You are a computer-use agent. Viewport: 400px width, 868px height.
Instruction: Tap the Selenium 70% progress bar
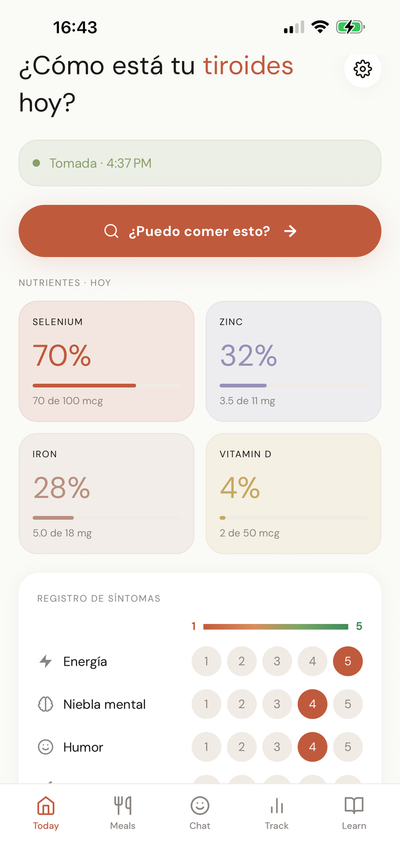pos(106,385)
